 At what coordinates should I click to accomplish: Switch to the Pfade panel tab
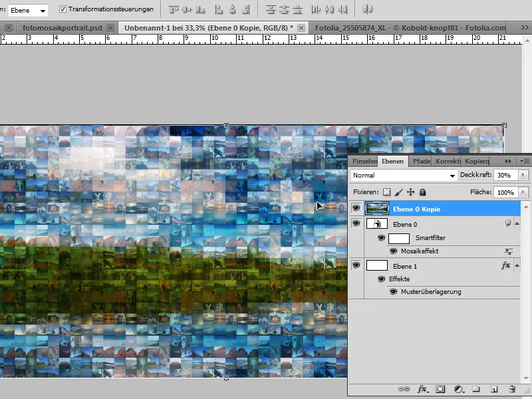422,162
